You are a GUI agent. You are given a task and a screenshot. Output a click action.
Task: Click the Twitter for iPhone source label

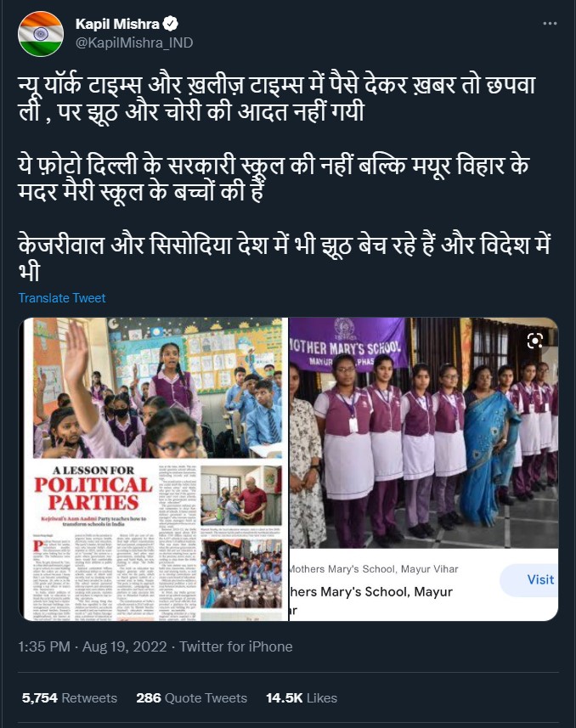pyautogui.click(x=236, y=646)
